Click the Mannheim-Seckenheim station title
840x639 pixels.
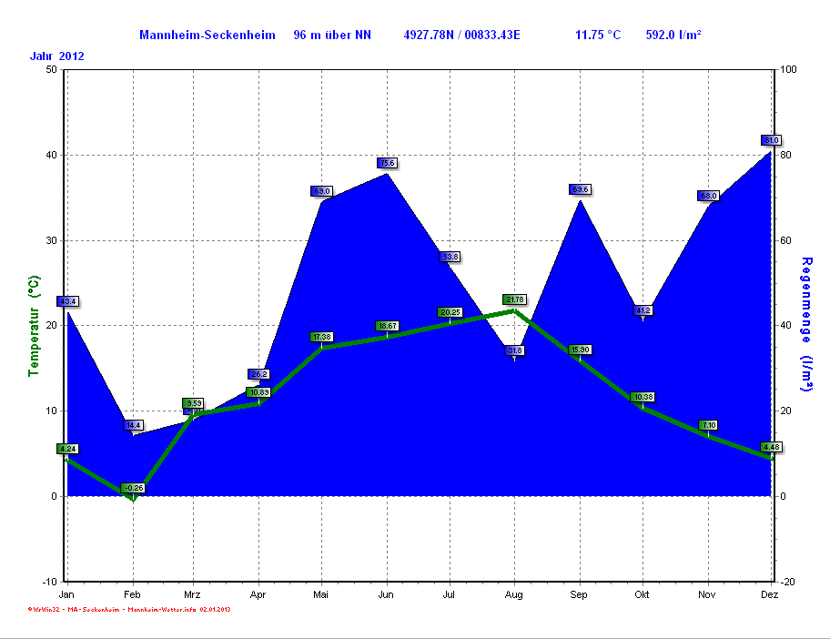207,35
